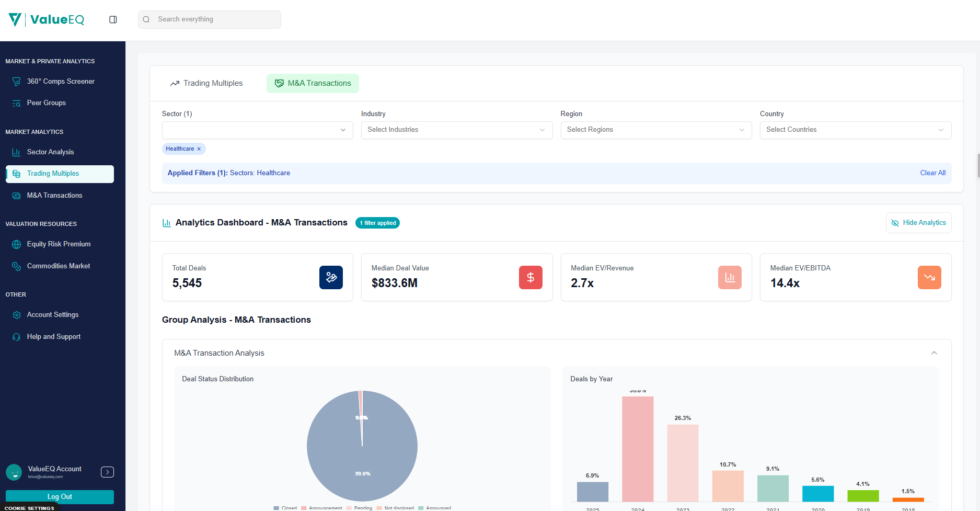Screen dimensions: 980x511
Task: Switch to the Trading Multiples tab
Action: click(x=206, y=83)
